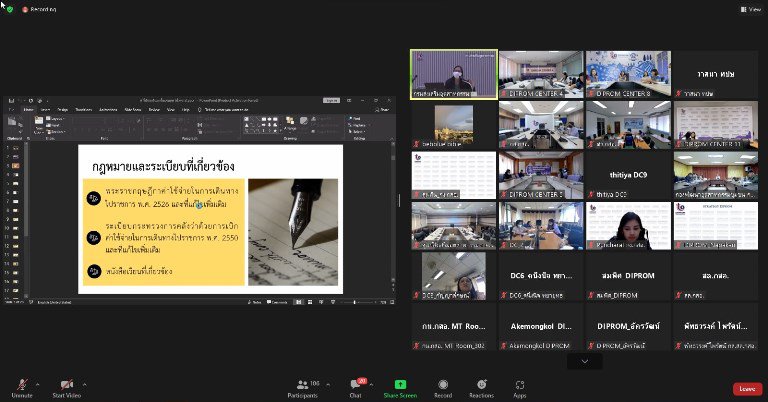
Task: Click the Share button in PowerPoint
Action: (x=383, y=110)
